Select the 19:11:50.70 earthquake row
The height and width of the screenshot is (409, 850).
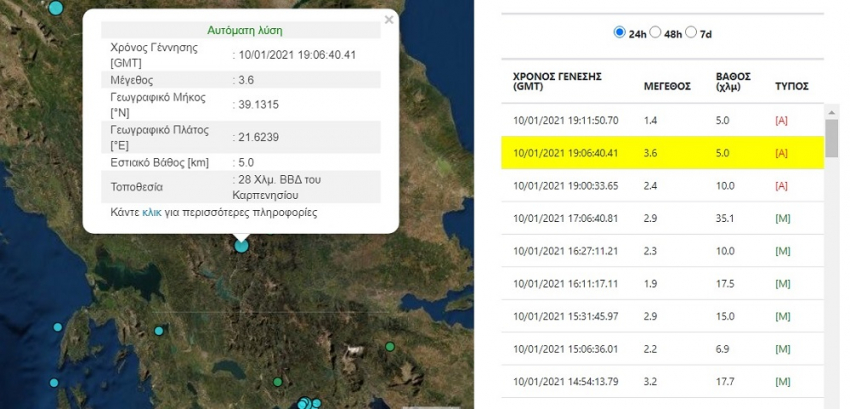pos(660,120)
